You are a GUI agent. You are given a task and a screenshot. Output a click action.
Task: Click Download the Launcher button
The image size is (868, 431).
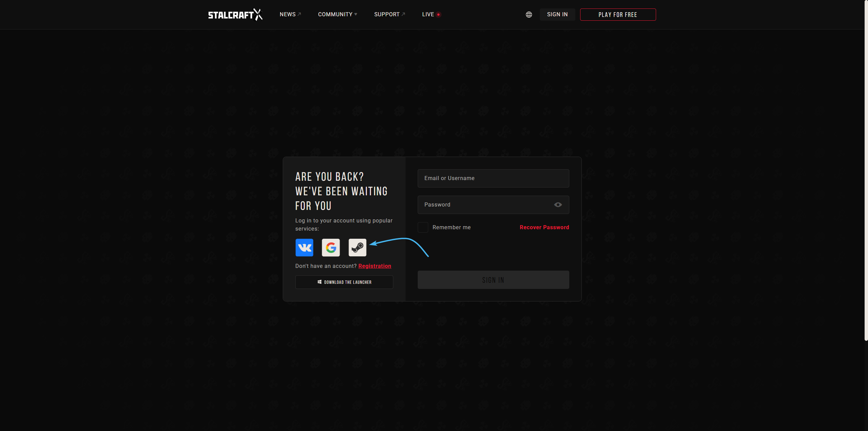point(344,282)
